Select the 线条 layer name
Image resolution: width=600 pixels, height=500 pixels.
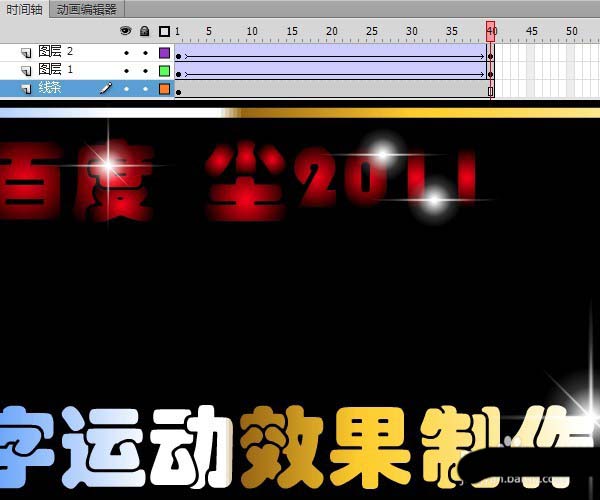50,88
